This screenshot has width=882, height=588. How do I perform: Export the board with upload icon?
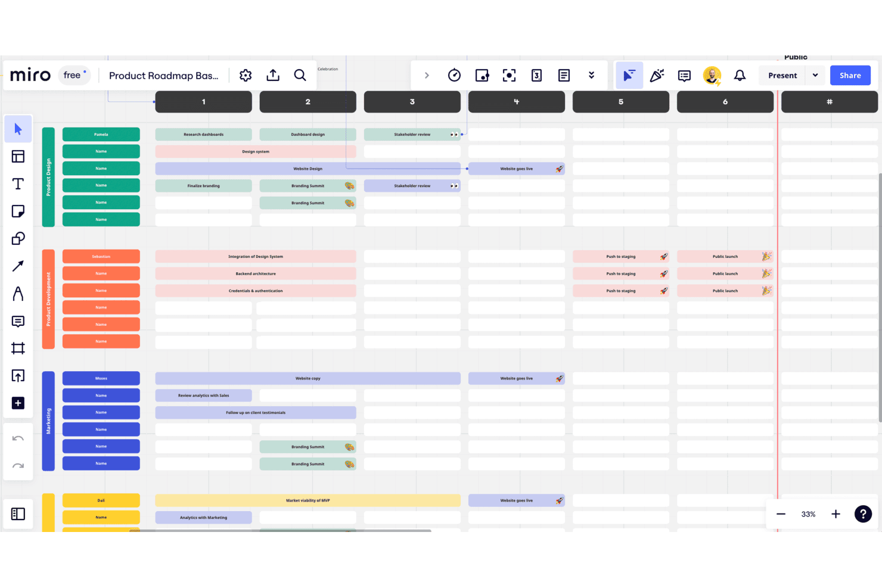tap(273, 76)
